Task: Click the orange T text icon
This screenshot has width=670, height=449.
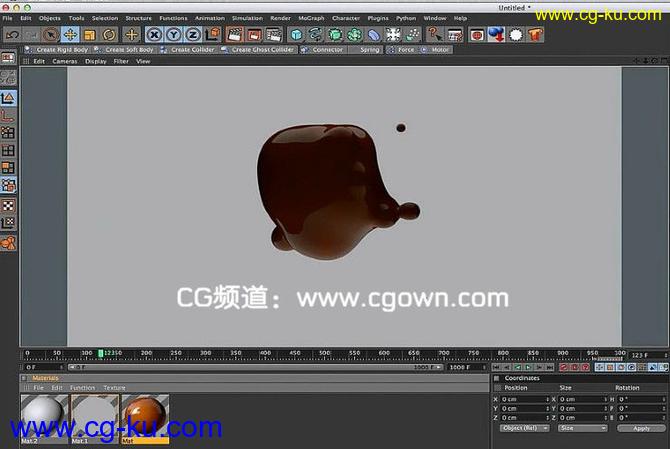Action: [535, 35]
